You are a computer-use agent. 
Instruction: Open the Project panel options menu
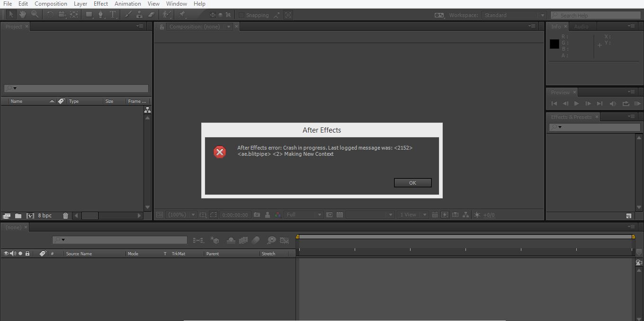point(140,26)
